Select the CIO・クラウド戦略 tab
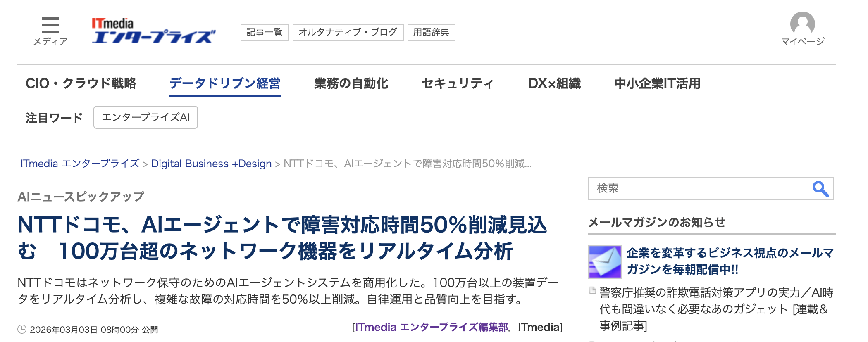The image size is (868, 342). click(81, 83)
